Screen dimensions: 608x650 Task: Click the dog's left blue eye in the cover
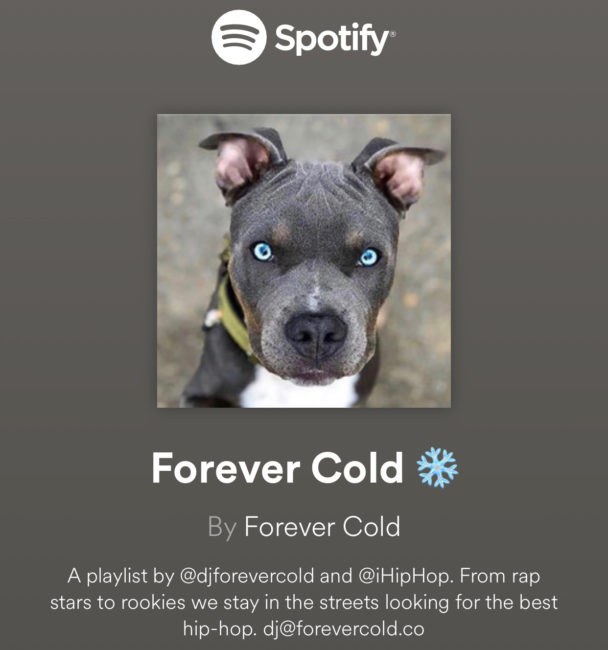262,251
